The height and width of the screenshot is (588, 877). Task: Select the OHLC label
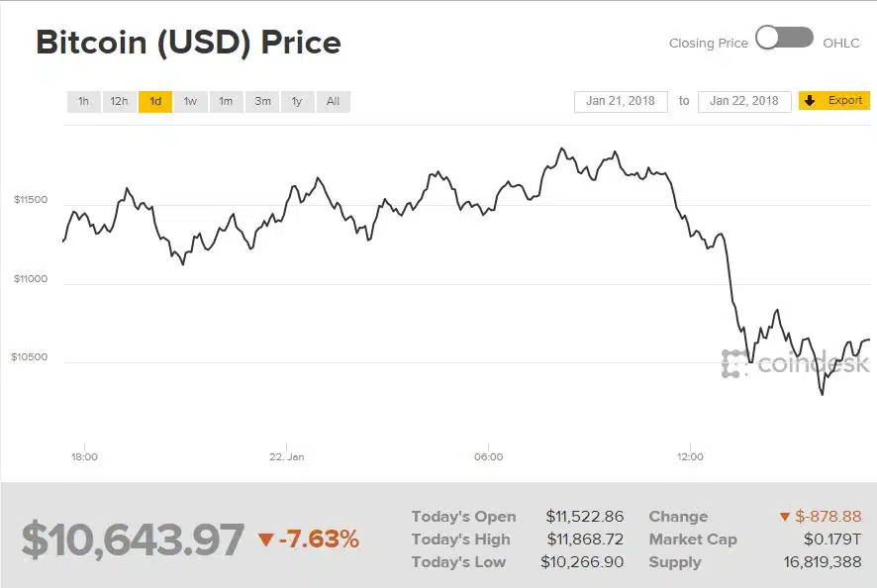point(840,44)
